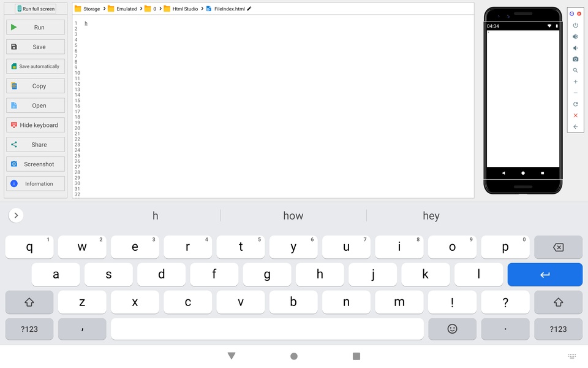588x368 pixels.
Task: Click the blue minimize circle of emulator toolbar
Action: click(x=571, y=13)
